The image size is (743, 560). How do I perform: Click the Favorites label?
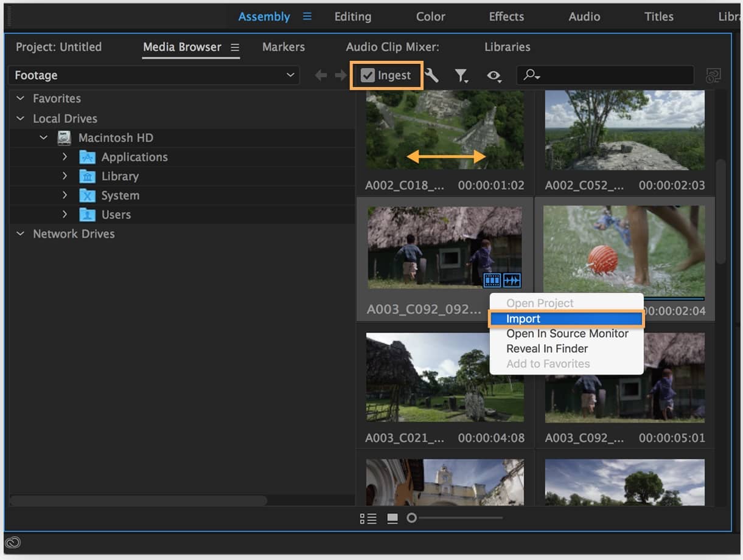[57, 99]
